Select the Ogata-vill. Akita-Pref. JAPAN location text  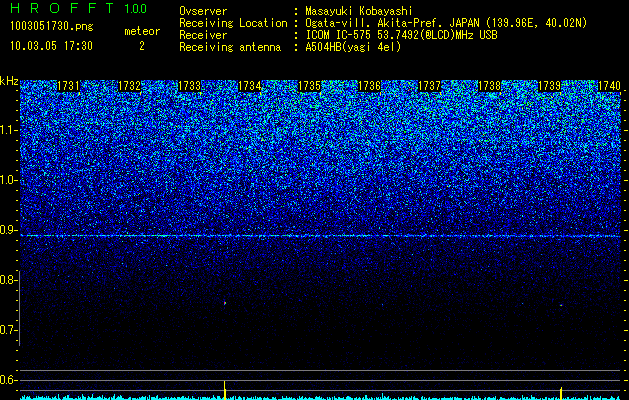coord(446,23)
